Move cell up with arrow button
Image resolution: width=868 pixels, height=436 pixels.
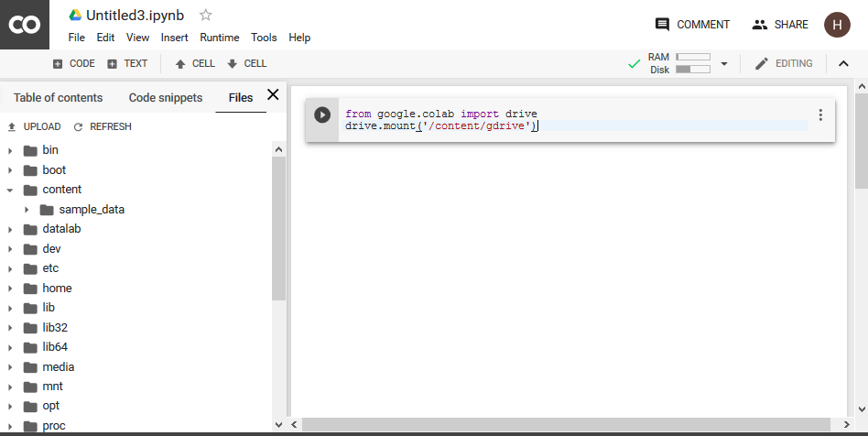pos(194,64)
